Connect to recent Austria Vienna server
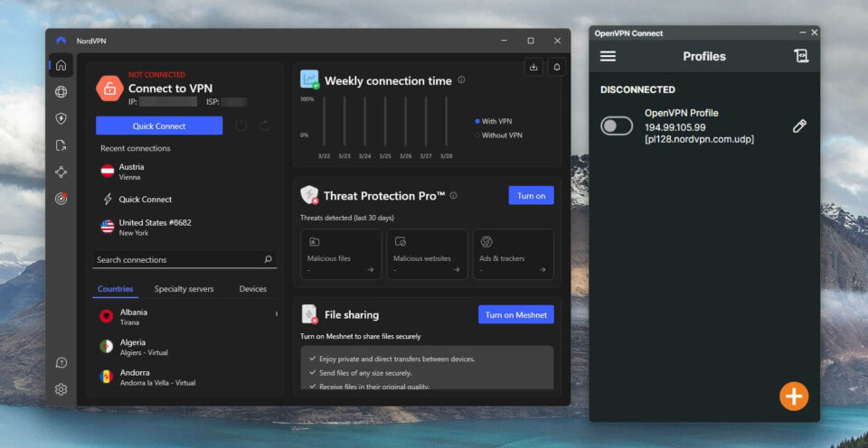The width and height of the screenshot is (868, 448). [x=184, y=172]
